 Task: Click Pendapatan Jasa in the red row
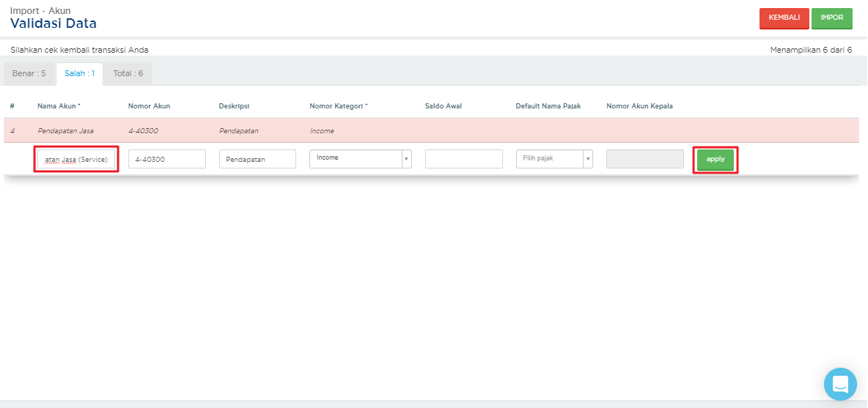tap(65, 131)
